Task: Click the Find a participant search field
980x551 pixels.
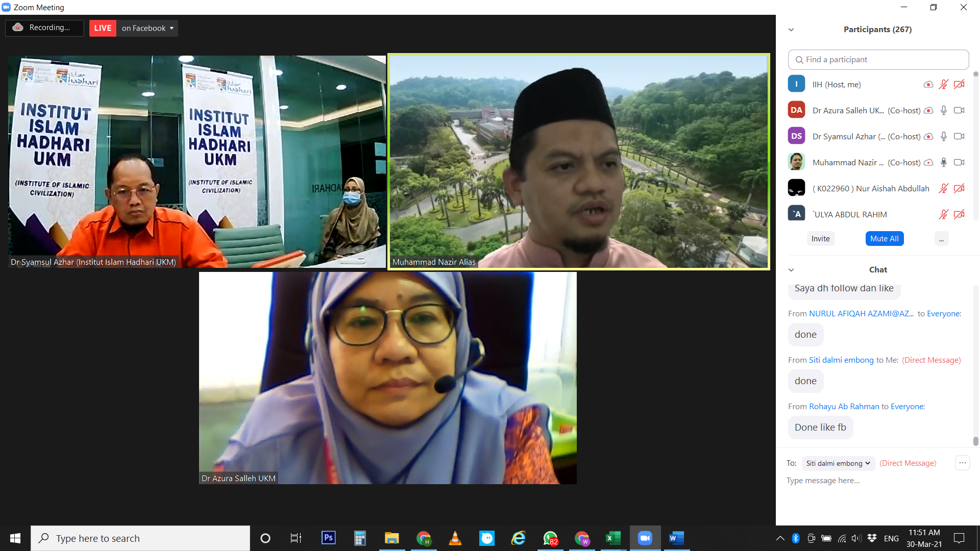Action: (x=878, y=60)
